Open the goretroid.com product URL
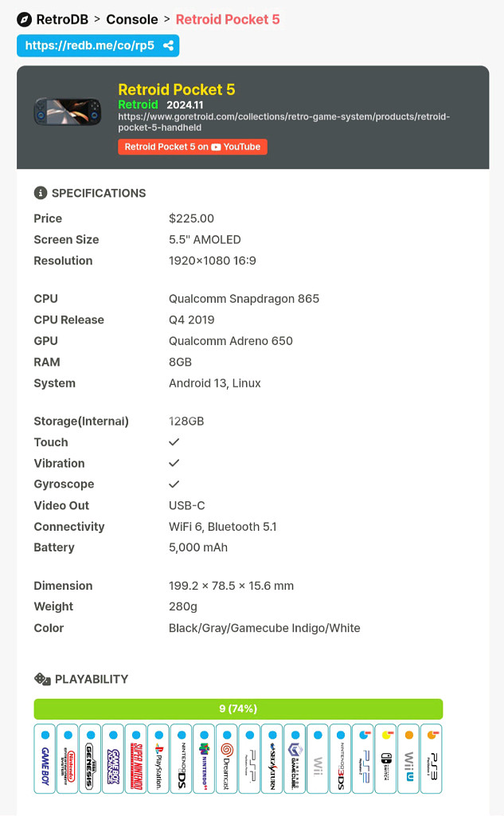Image resolution: width=504 pixels, height=816 pixels. click(283, 122)
